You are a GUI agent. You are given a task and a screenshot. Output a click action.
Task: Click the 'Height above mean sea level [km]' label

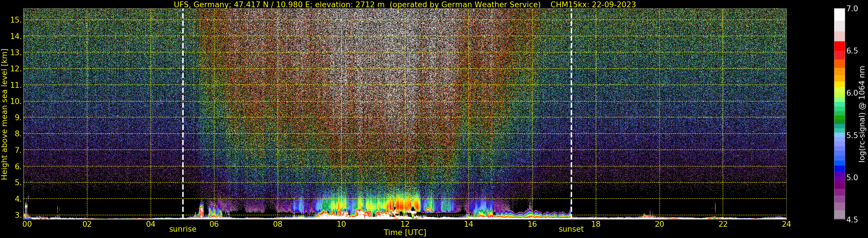coord(4,114)
